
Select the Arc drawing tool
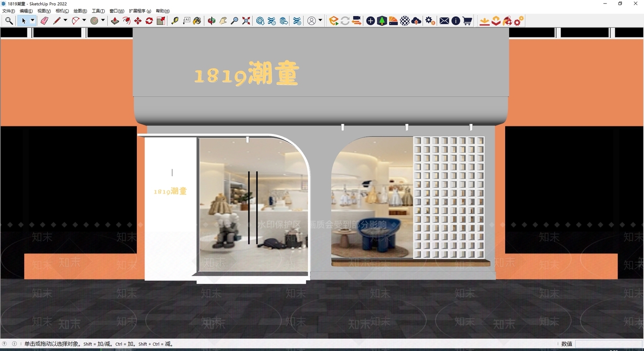pyautogui.click(x=75, y=21)
